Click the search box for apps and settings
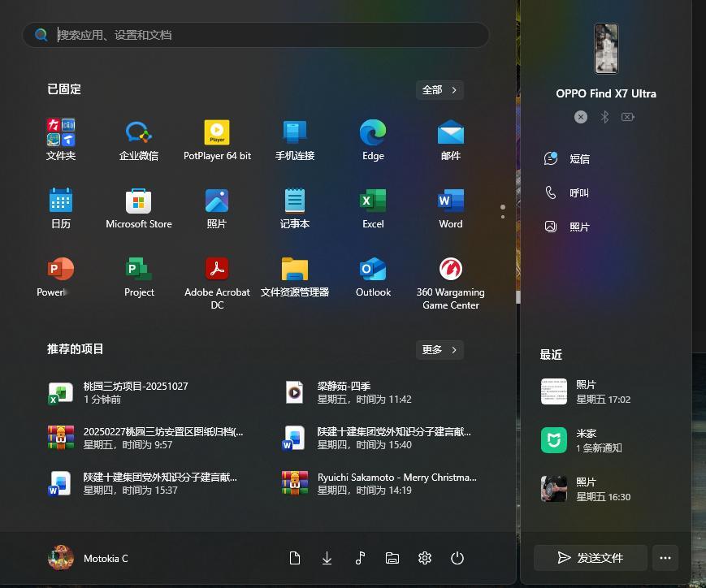This screenshot has height=588, width=706. (256, 35)
